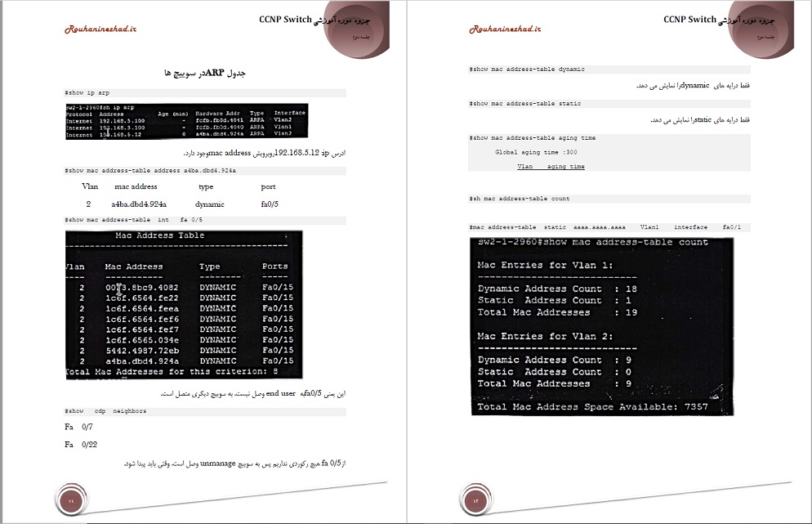Click the CCNP Switch header on the left page
812x524 pixels.
(x=285, y=19)
